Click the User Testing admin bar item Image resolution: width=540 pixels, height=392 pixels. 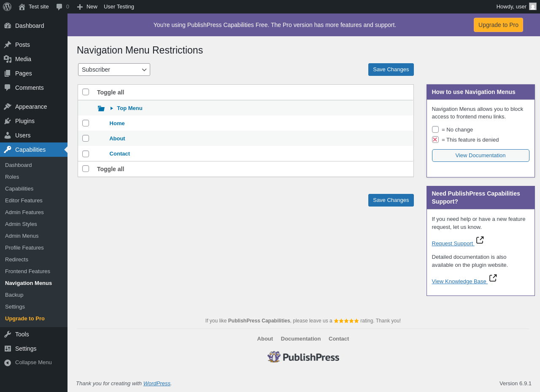pos(119,7)
